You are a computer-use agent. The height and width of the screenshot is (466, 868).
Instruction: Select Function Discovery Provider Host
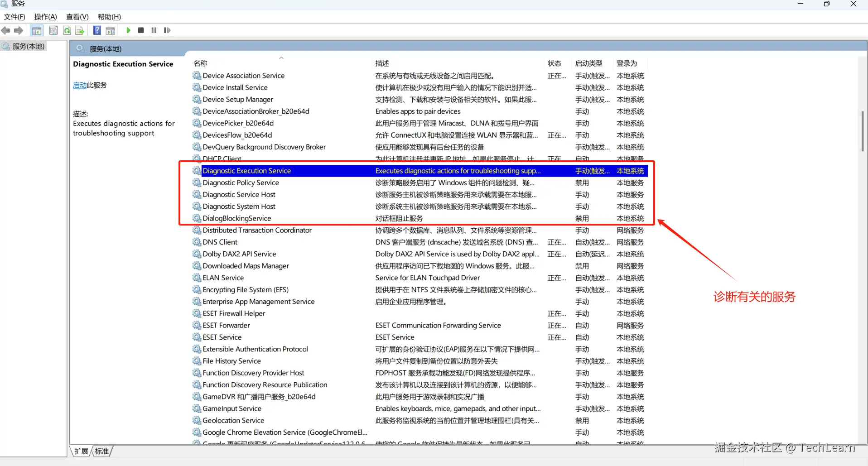[x=420, y=373]
